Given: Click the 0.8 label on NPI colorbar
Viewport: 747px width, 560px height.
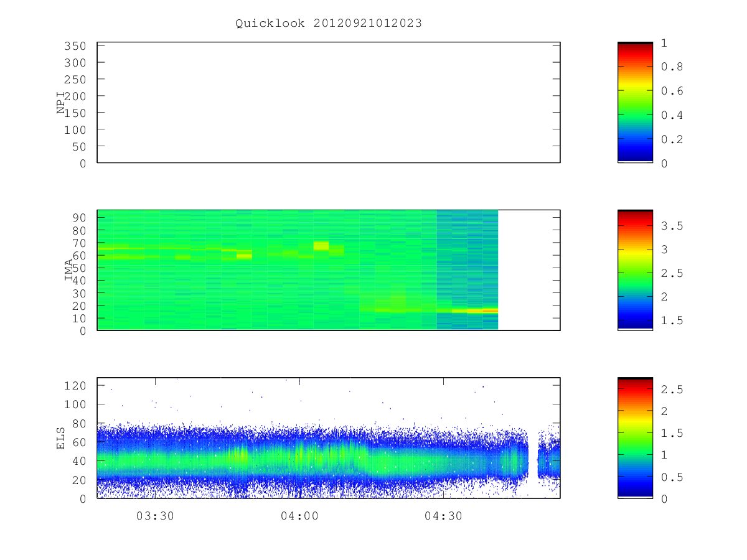Looking at the screenshot, I should (671, 67).
